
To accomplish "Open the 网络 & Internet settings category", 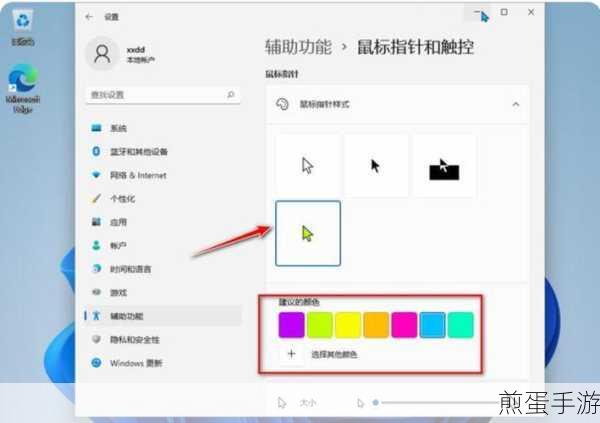I will pos(163,175).
